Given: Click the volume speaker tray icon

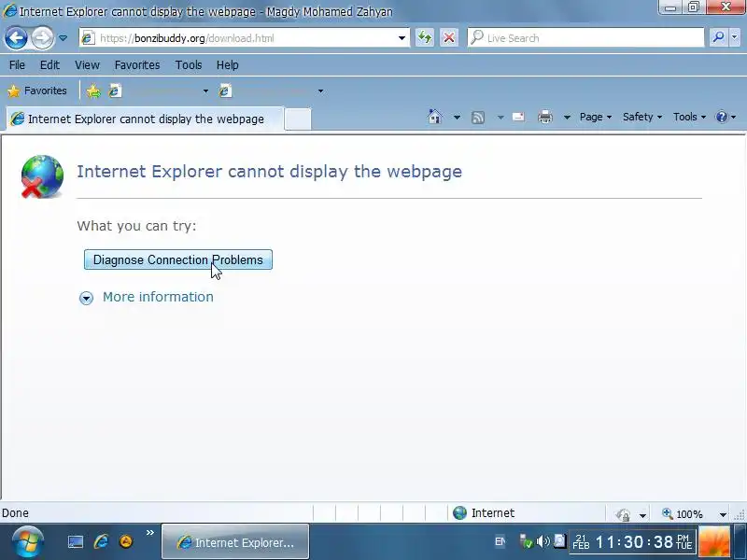Looking at the screenshot, I should pos(543,541).
